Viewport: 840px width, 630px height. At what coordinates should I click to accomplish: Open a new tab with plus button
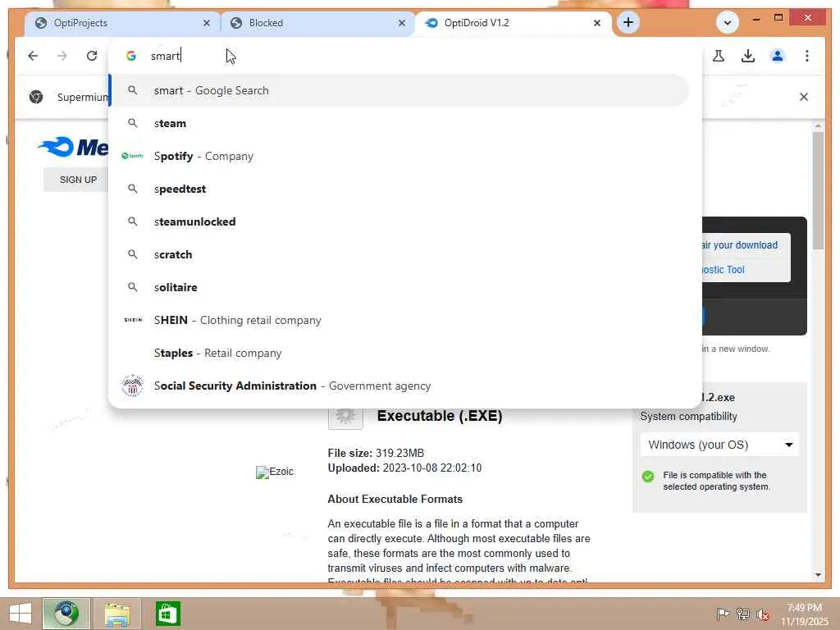(628, 22)
